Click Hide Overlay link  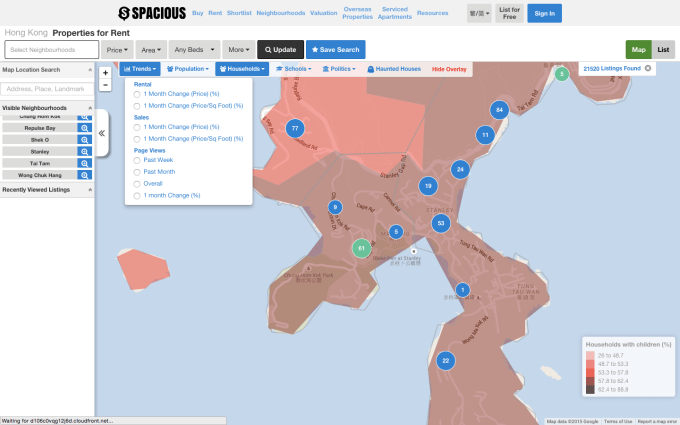tap(449, 69)
